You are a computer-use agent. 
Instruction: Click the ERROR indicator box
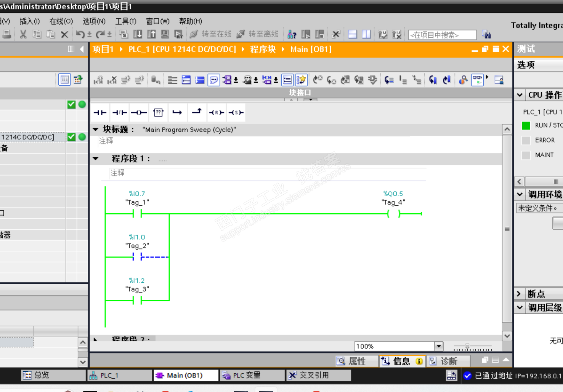pos(526,140)
